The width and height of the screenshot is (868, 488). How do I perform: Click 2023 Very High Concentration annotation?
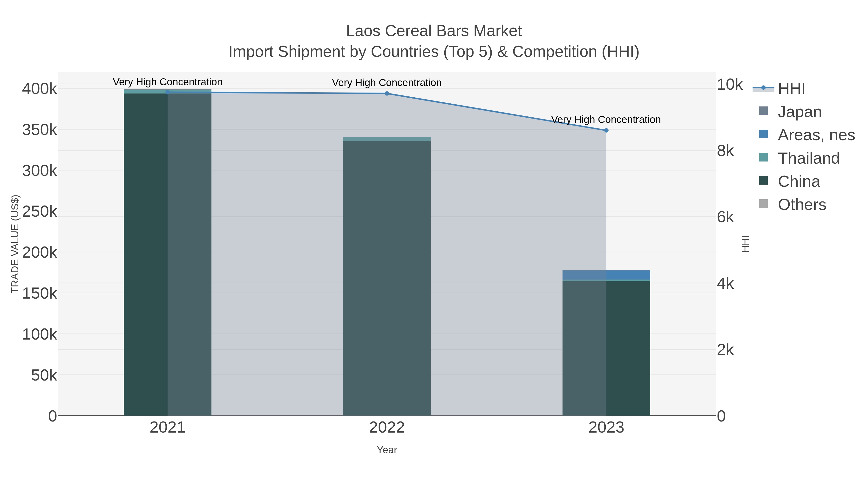606,120
